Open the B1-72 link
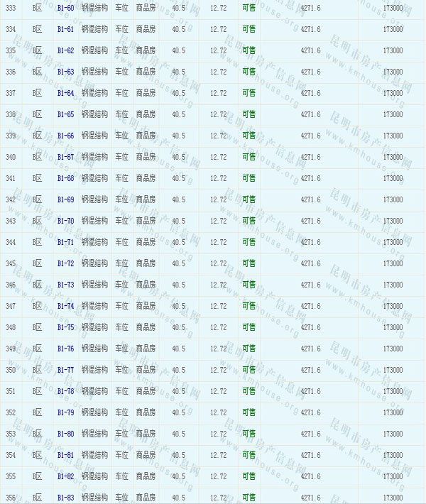Image resolution: width=426 pixels, height=504 pixels. coord(65,264)
